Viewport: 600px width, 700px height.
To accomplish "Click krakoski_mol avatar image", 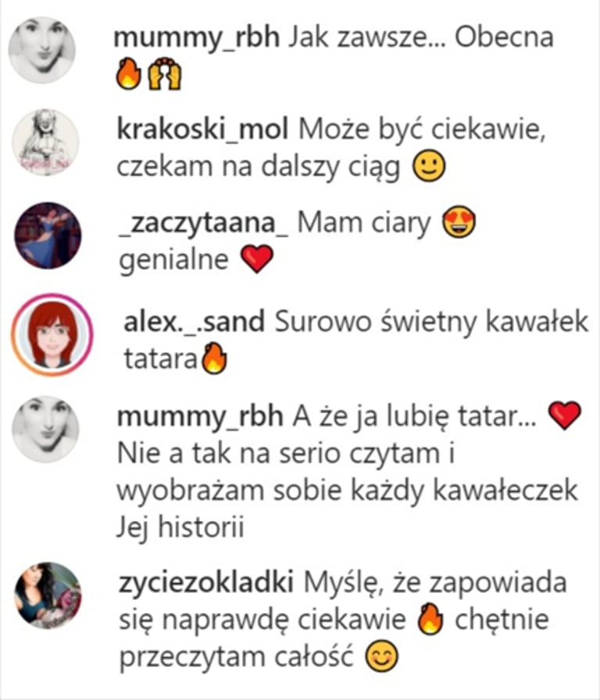I will coord(45,142).
